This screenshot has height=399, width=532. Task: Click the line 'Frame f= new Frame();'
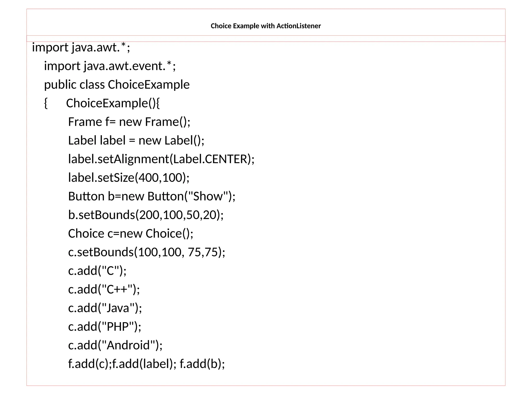[x=129, y=122]
